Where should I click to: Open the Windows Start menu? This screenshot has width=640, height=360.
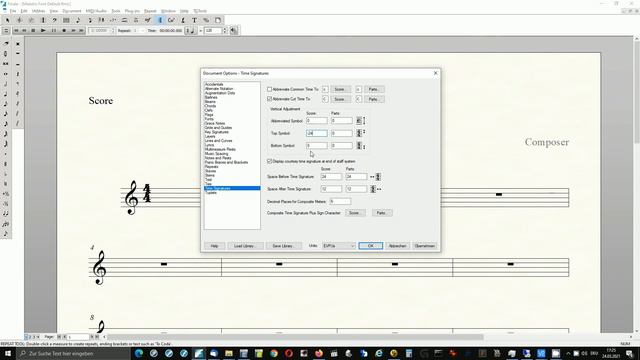[8, 353]
